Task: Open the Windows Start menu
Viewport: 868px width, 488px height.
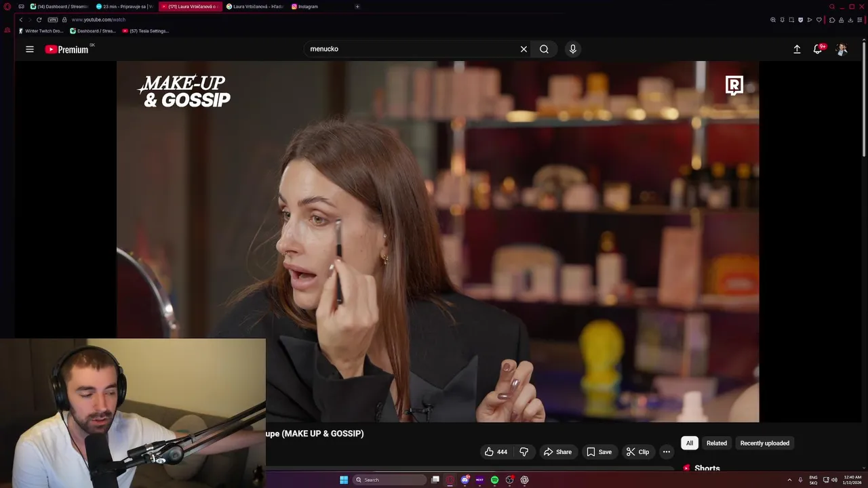Action: pyautogui.click(x=344, y=480)
